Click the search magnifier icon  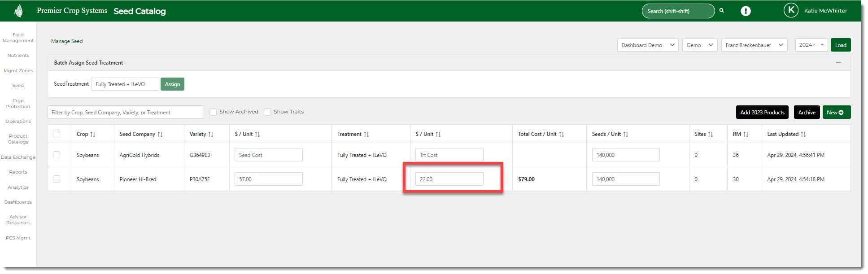[x=722, y=11]
